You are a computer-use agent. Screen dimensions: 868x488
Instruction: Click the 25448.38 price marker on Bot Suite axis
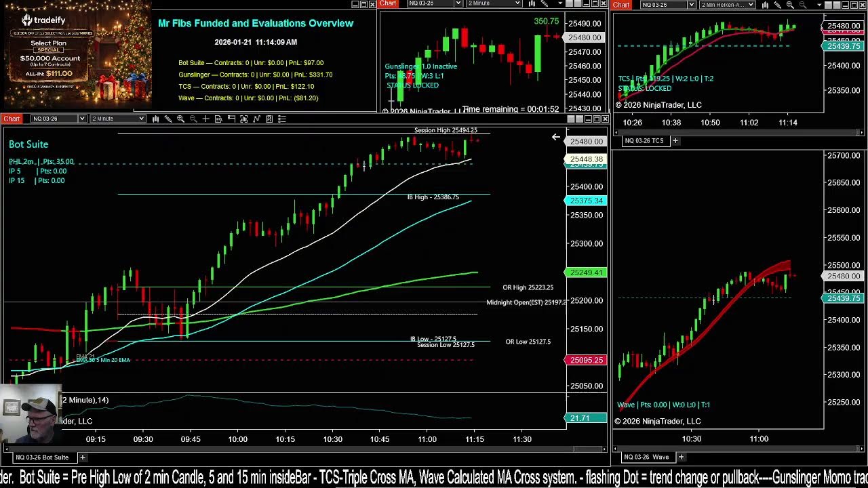pyautogui.click(x=585, y=159)
